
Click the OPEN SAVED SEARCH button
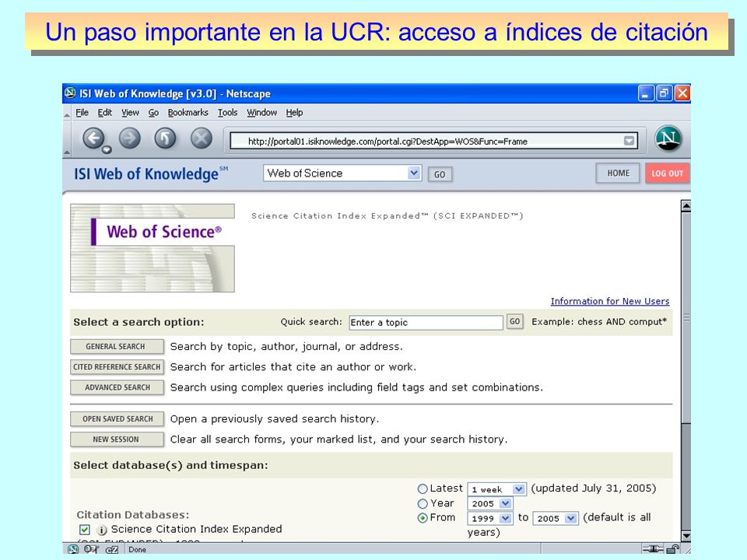tap(117, 418)
